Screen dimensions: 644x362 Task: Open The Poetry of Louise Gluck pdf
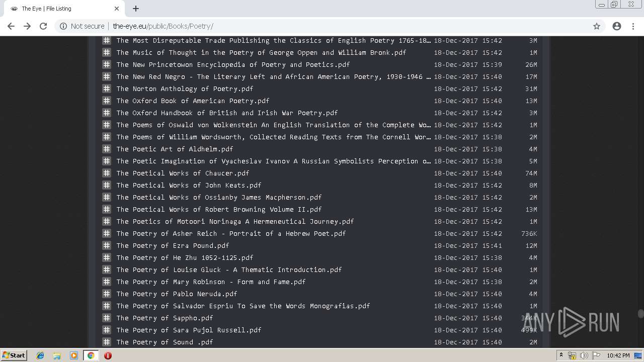click(x=229, y=270)
